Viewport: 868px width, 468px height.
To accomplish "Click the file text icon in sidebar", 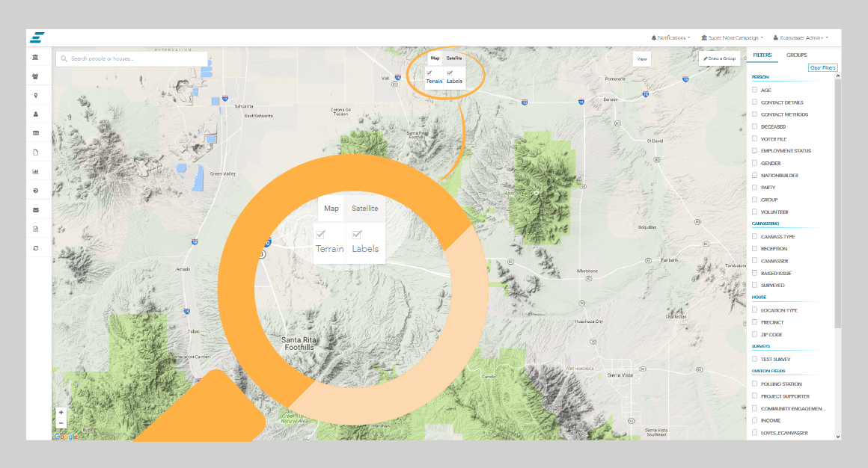I will [x=36, y=229].
